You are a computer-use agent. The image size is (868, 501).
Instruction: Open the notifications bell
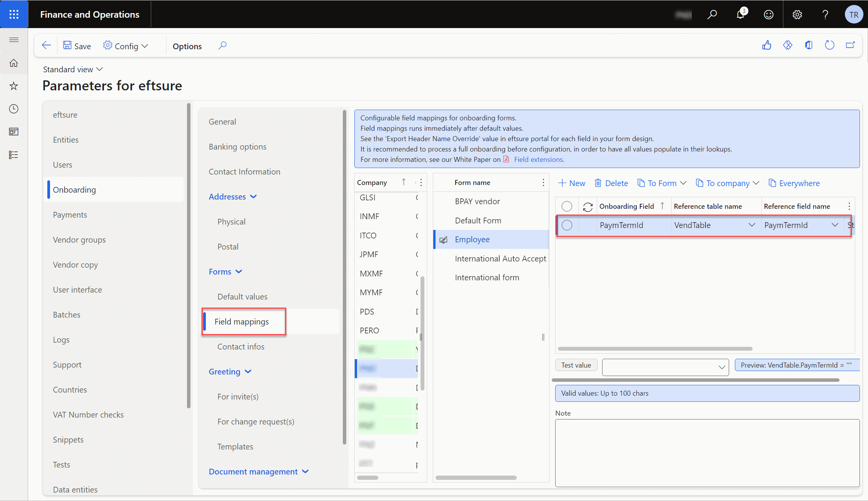pyautogui.click(x=741, y=15)
